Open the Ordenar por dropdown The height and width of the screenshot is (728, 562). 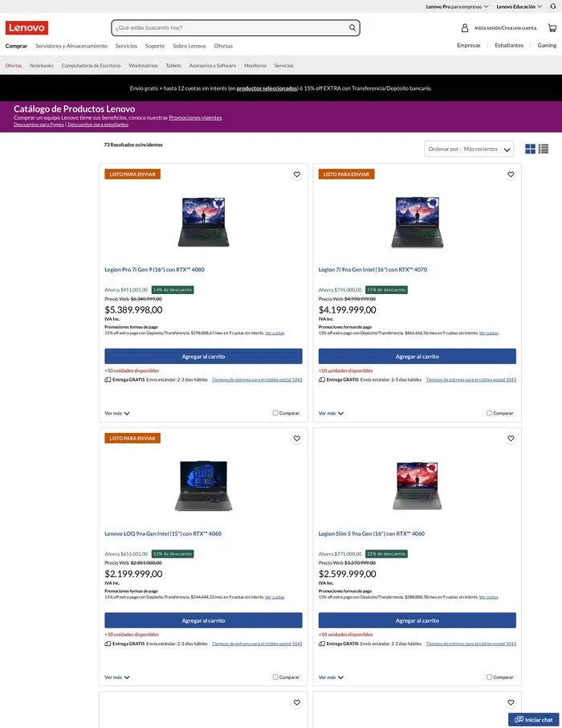[469, 149]
